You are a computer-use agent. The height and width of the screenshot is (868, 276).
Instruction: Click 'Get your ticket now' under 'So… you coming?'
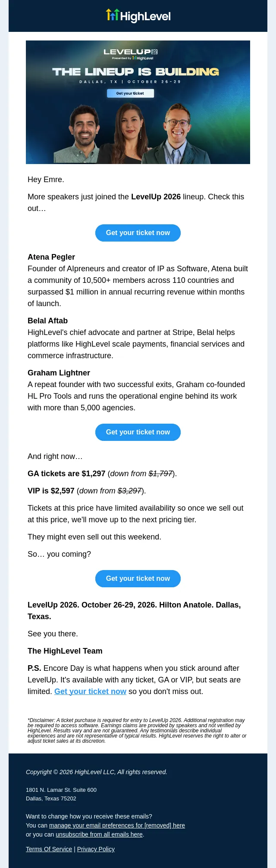(x=138, y=579)
